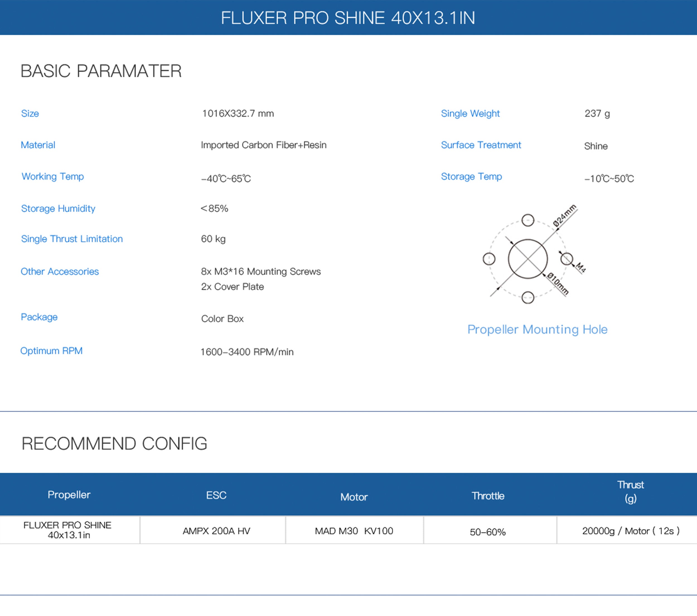Viewport: 697px width, 616px height.
Task: Select the MAD M30 KV100 cell
Action: pos(354,531)
